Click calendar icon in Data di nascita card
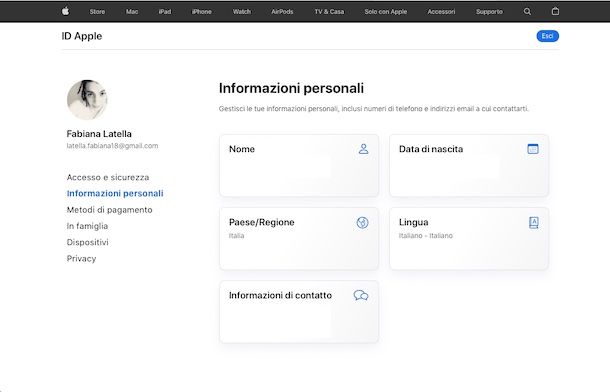 coord(533,149)
